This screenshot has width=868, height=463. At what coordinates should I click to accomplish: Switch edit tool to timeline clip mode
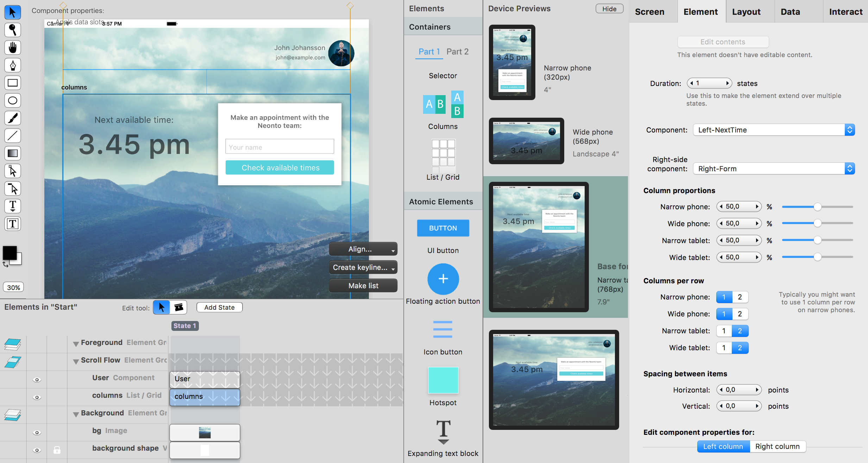179,307
